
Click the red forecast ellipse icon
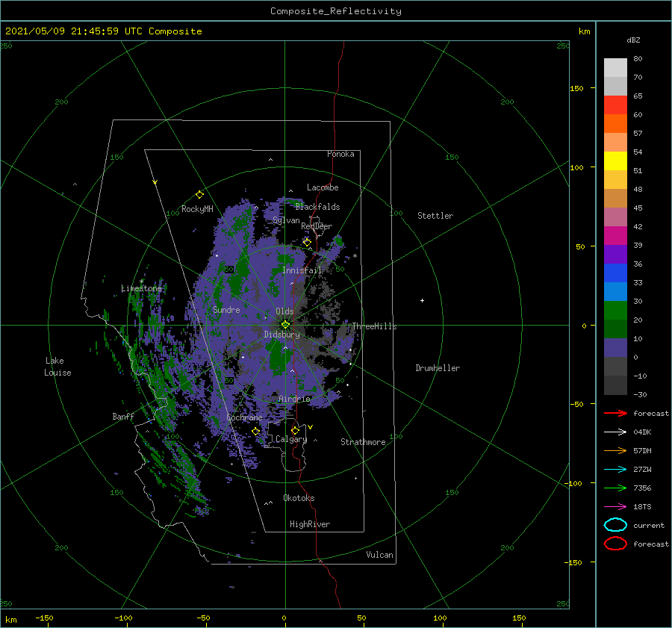615,544
